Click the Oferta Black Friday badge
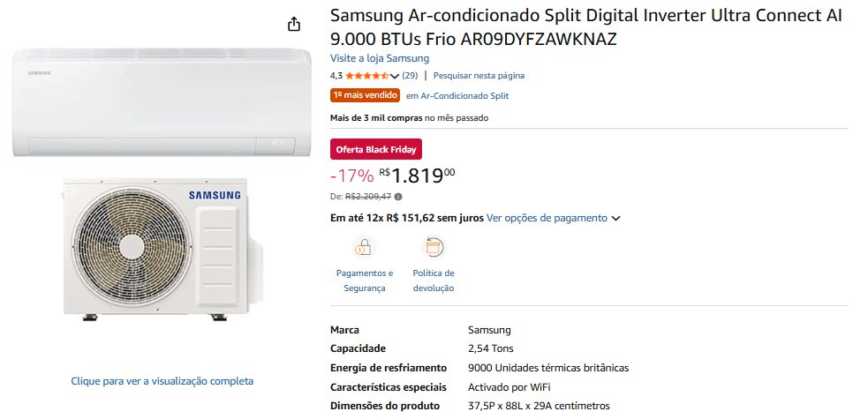This screenshot has width=868, height=419. [x=375, y=149]
